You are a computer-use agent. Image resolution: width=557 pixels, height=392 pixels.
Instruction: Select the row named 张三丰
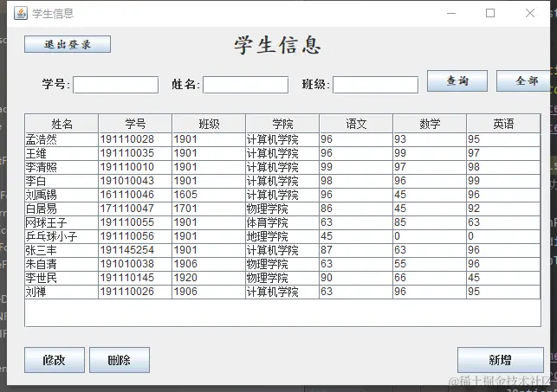click(282, 250)
